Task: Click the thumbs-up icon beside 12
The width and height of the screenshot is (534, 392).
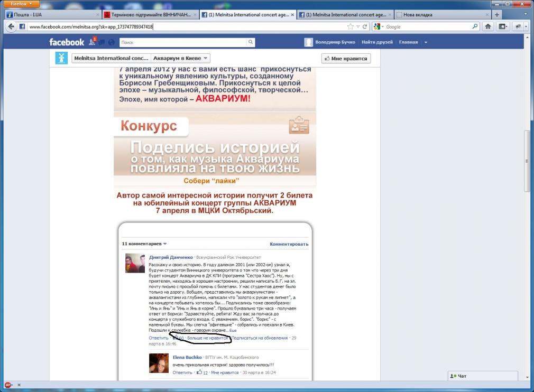Action: point(199,372)
